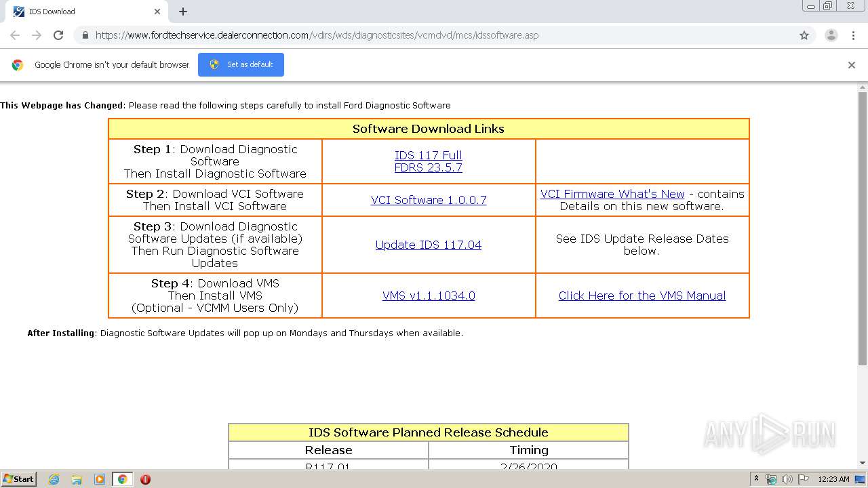Image resolution: width=868 pixels, height=488 pixels.
Task: Go back with the browser back arrow
Action: [15, 35]
